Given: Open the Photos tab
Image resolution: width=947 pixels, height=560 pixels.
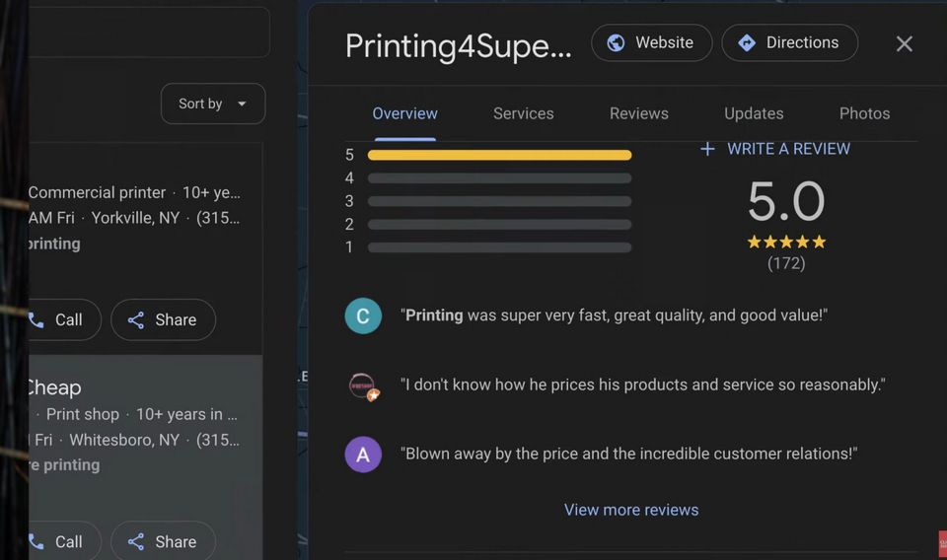Looking at the screenshot, I should pos(864,113).
